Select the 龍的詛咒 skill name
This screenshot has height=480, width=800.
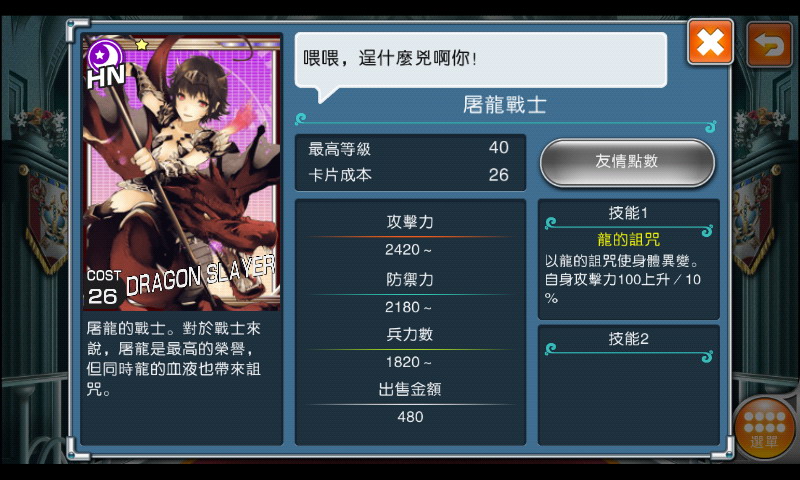tap(628, 239)
